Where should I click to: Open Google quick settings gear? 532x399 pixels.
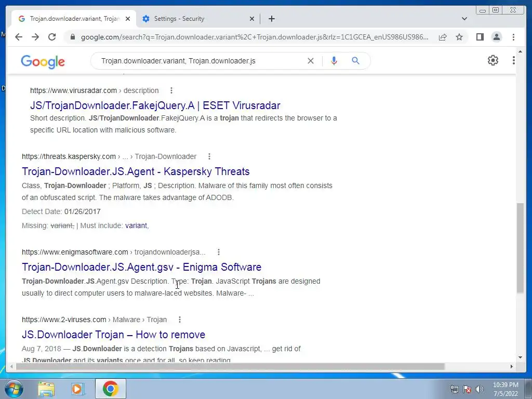(x=493, y=60)
